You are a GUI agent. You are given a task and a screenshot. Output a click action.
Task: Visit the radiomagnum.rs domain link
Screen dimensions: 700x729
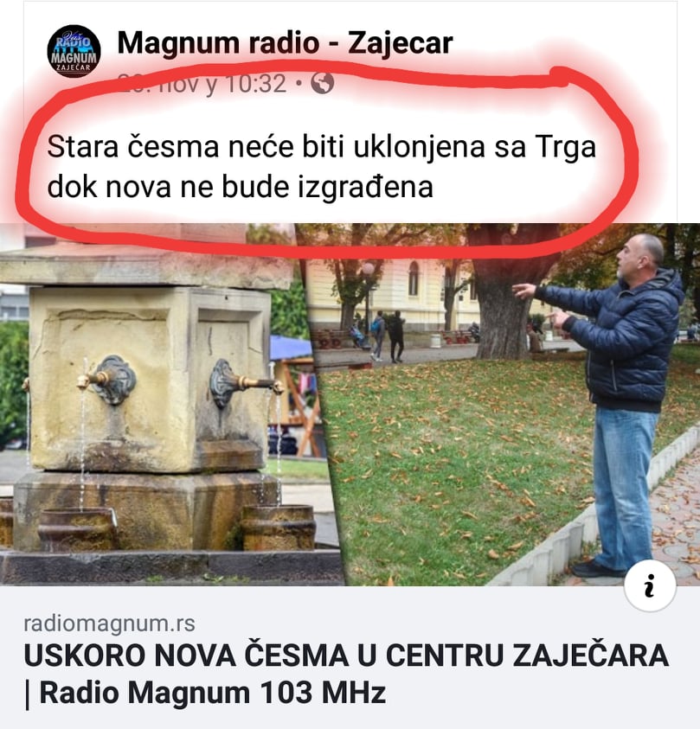point(109,623)
